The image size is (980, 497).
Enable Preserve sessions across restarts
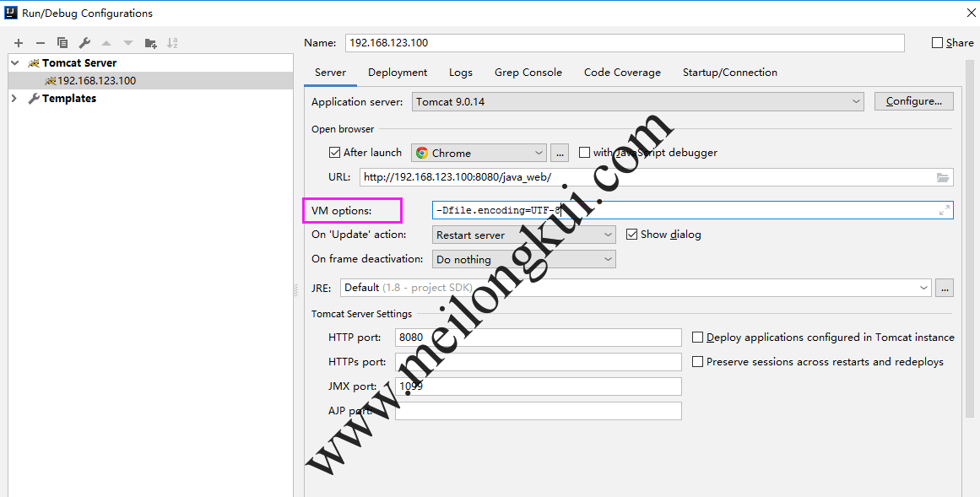click(x=697, y=361)
